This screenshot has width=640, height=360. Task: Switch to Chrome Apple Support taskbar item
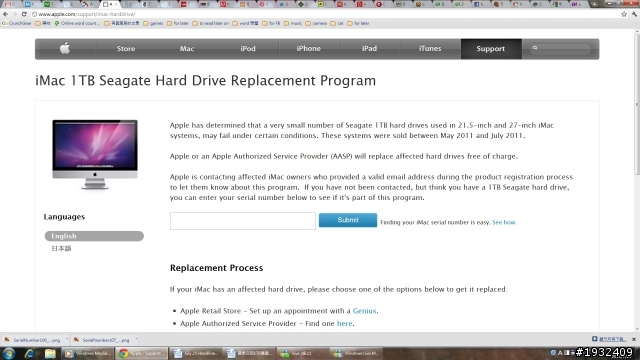click(141, 353)
